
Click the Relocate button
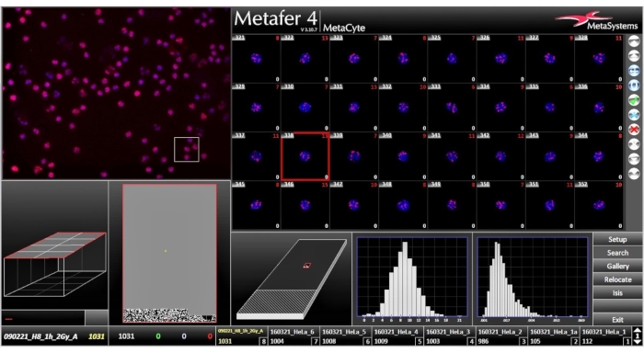pos(617,279)
